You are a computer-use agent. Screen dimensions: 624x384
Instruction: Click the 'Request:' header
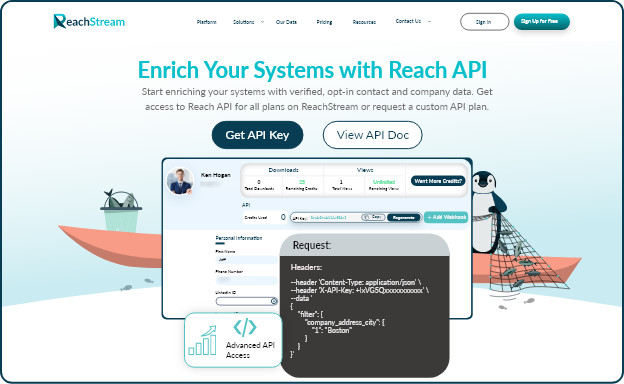click(312, 245)
